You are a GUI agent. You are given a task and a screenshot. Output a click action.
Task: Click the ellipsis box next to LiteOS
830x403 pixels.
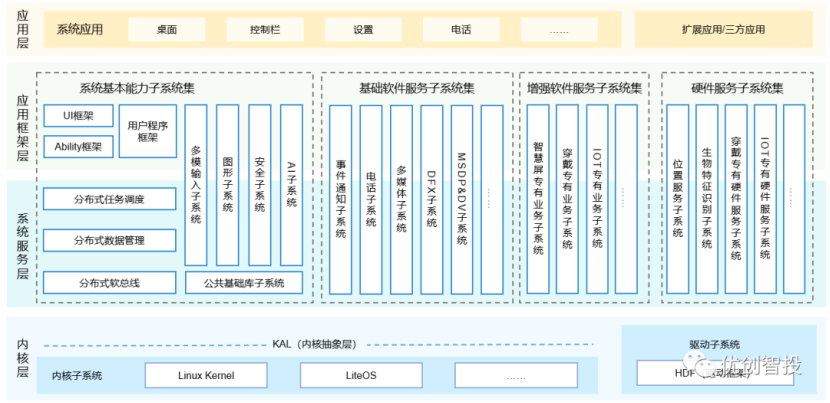pos(516,375)
